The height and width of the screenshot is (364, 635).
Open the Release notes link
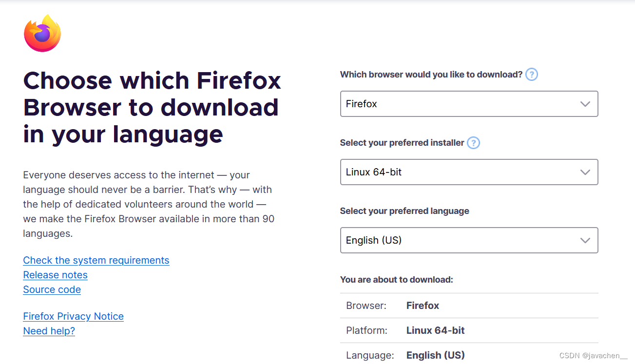tap(55, 275)
